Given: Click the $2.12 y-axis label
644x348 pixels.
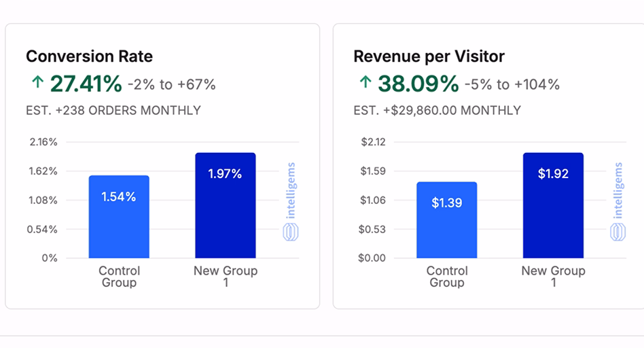Looking at the screenshot, I should [x=374, y=142].
